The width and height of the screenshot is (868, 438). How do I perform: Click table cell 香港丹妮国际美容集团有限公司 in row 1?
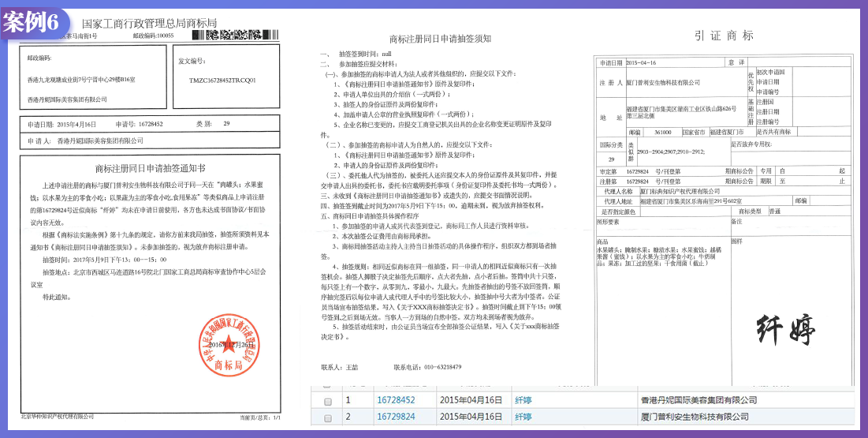point(698,400)
